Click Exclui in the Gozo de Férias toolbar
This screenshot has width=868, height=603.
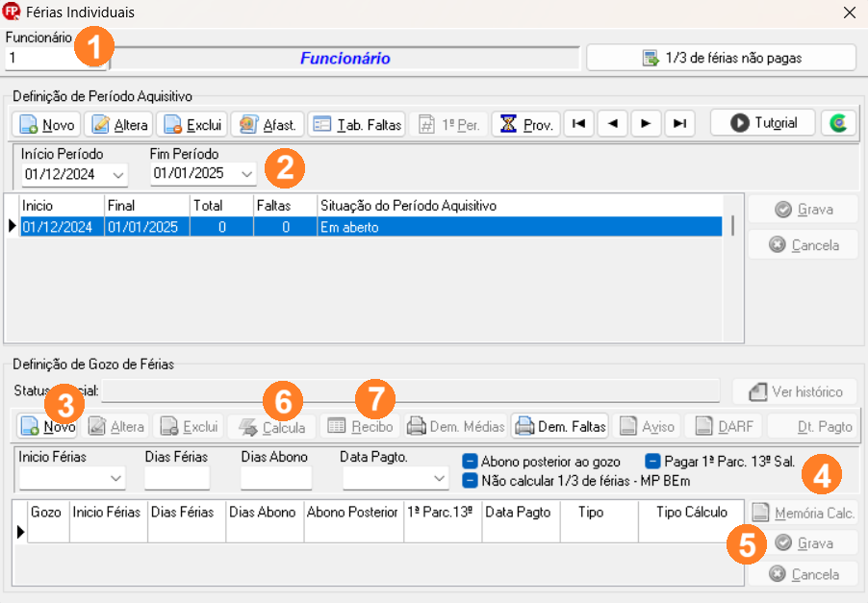pyautogui.click(x=189, y=427)
